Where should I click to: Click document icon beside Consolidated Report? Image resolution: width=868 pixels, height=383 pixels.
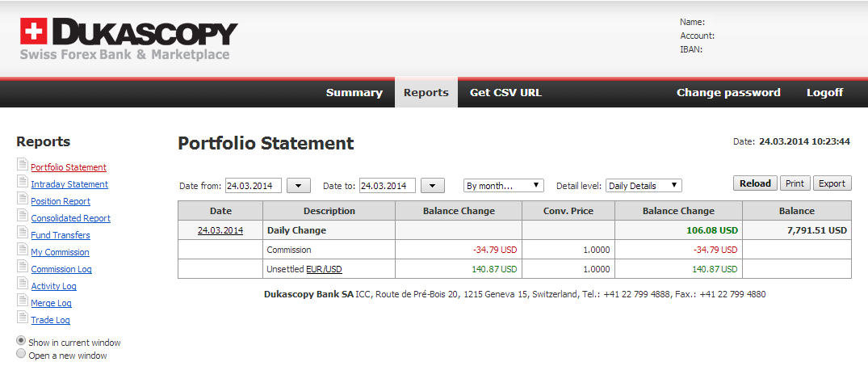[22, 216]
